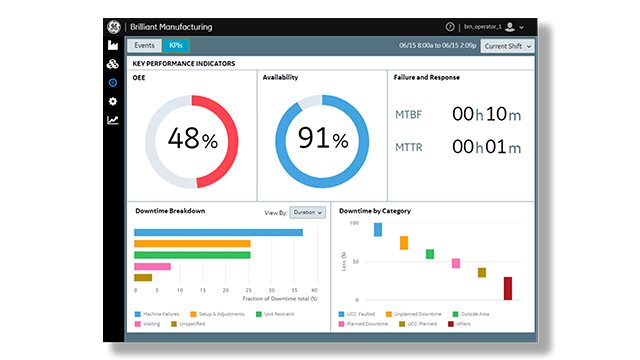
Task: Click the Downtime by Category heading
Action: click(x=375, y=211)
